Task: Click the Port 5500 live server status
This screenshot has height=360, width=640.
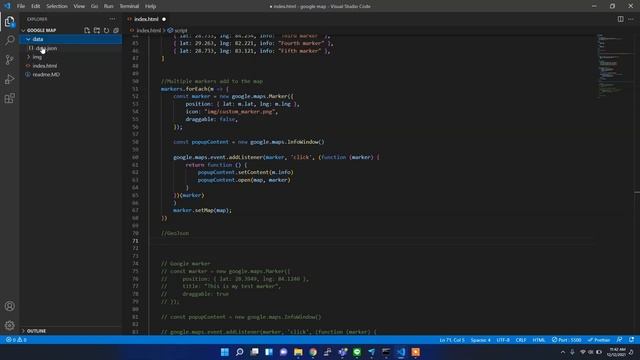Action: [567, 340]
